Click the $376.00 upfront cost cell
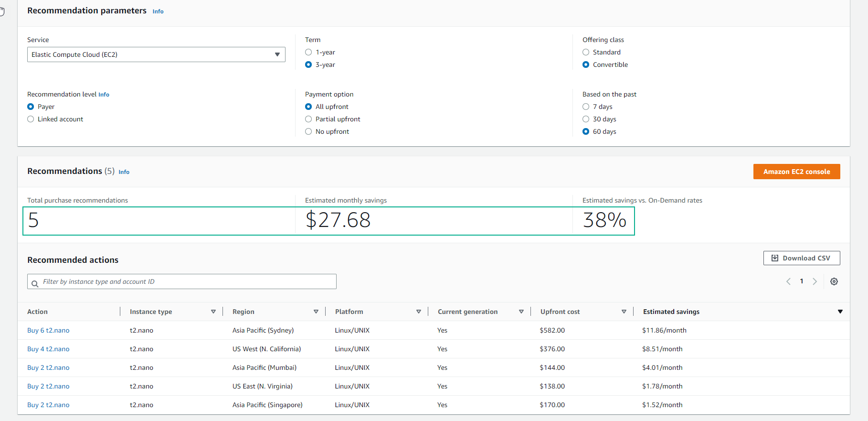This screenshot has width=868, height=421. [x=552, y=349]
